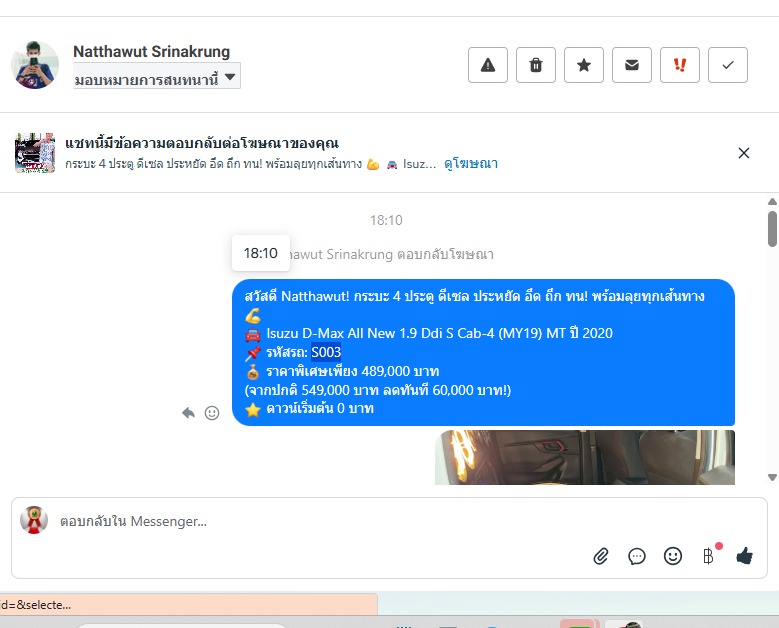Reply to the blue message with arrow icon
The width and height of the screenshot is (779, 628).
[x=188, y=413]
